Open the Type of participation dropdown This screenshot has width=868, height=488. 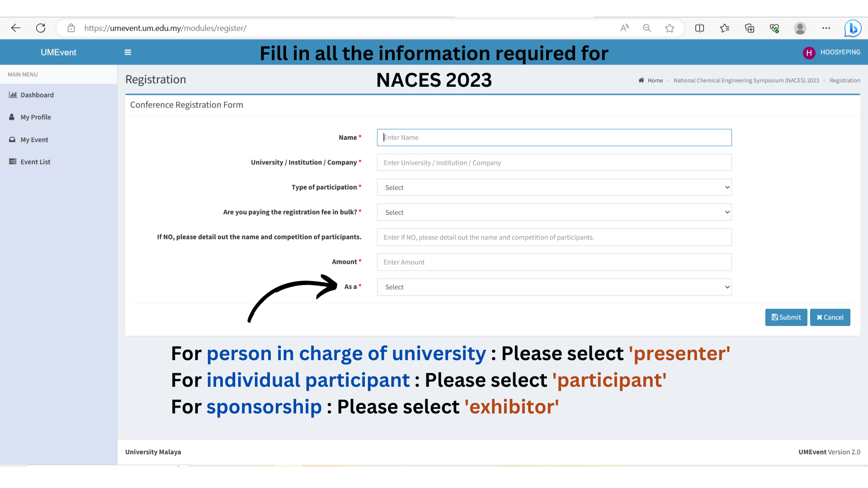(x=554, y=188)
